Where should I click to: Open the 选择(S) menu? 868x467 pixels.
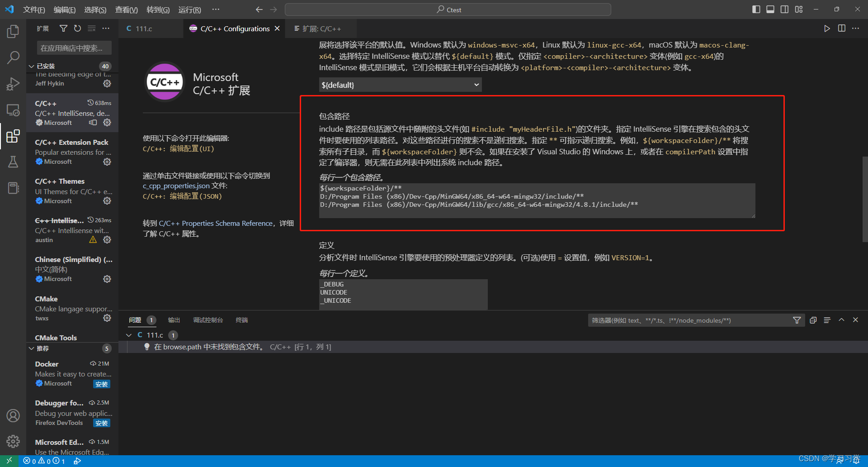coord(95,10)
